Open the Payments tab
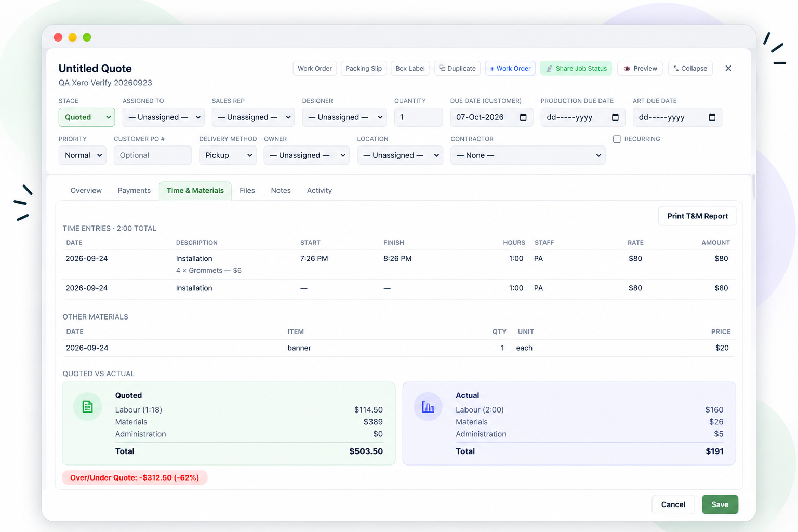The image size is (798, 532). click(134, 191)
